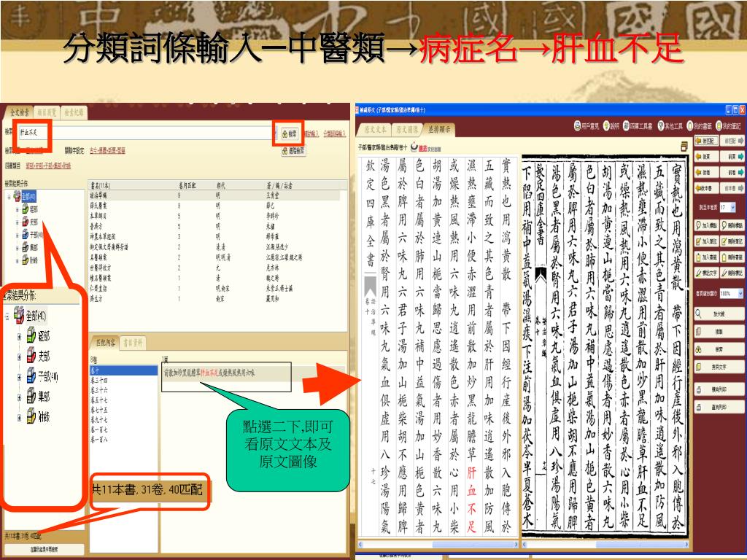Select the result row 薛氏醫案

(214, 206)
